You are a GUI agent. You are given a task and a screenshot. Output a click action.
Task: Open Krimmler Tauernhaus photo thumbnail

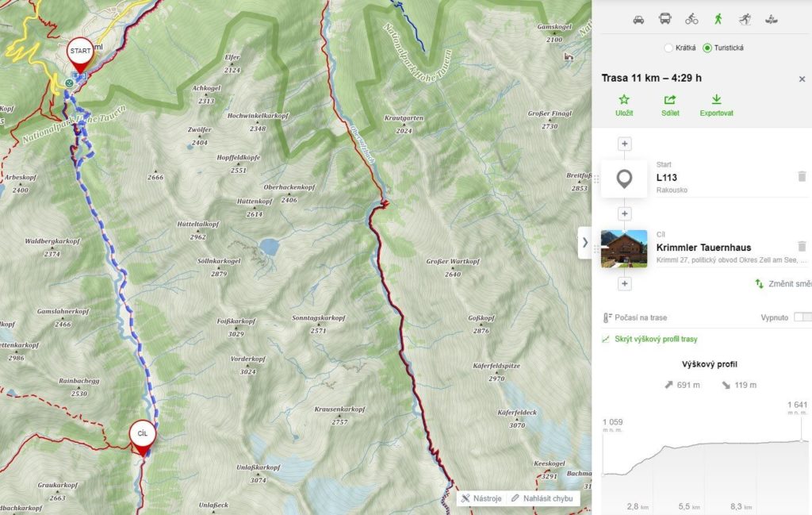(624, 248)
